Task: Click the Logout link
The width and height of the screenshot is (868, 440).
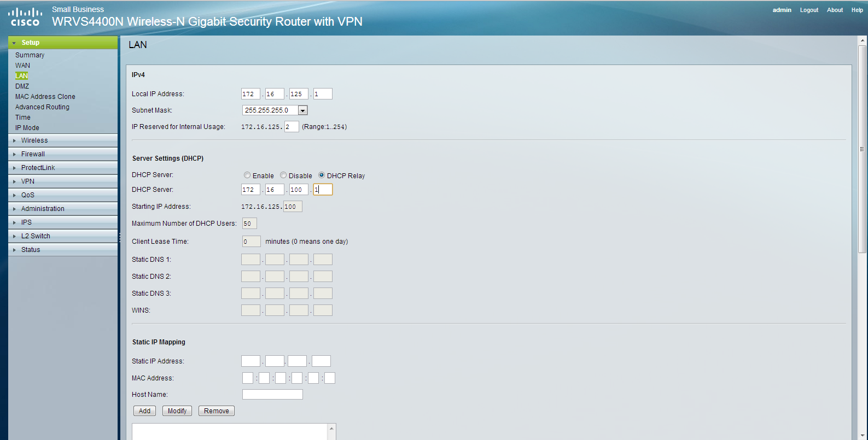Action: tap(809, 10)
